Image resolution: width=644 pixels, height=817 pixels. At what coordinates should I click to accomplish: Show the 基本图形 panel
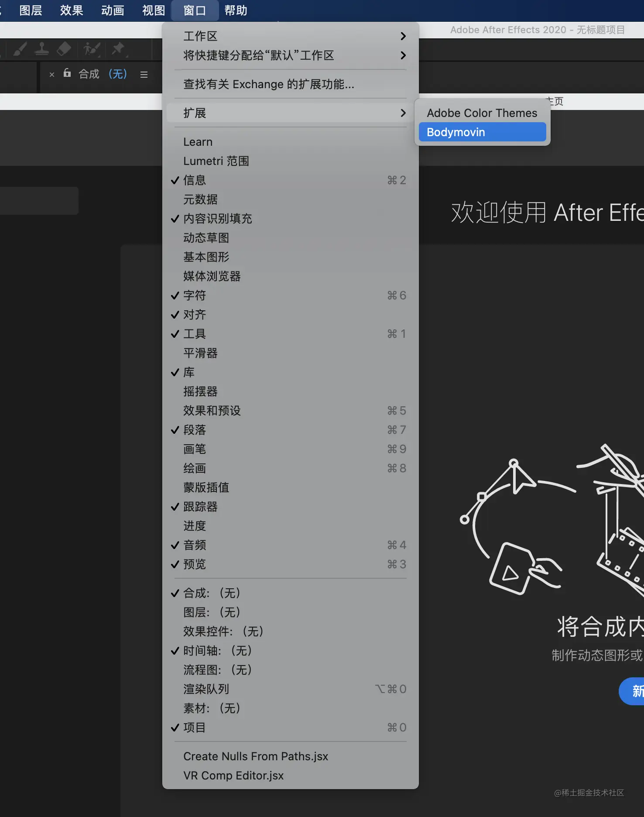click(290, 257)
